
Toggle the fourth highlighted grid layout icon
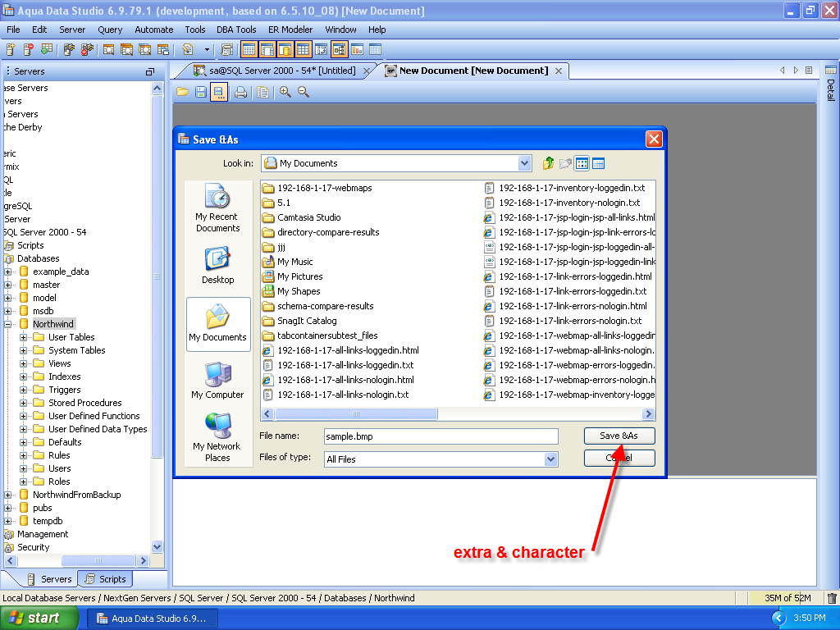pos(304,50)
